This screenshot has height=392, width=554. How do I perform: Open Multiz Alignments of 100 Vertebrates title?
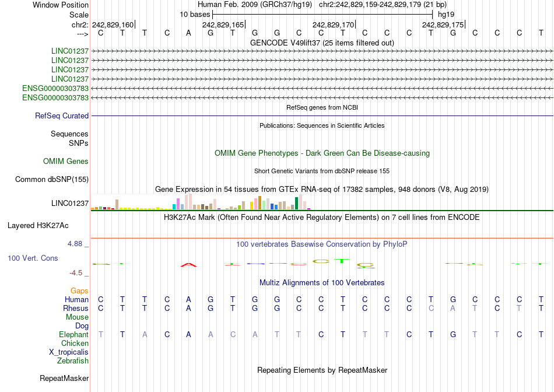(x=322, y=282)
